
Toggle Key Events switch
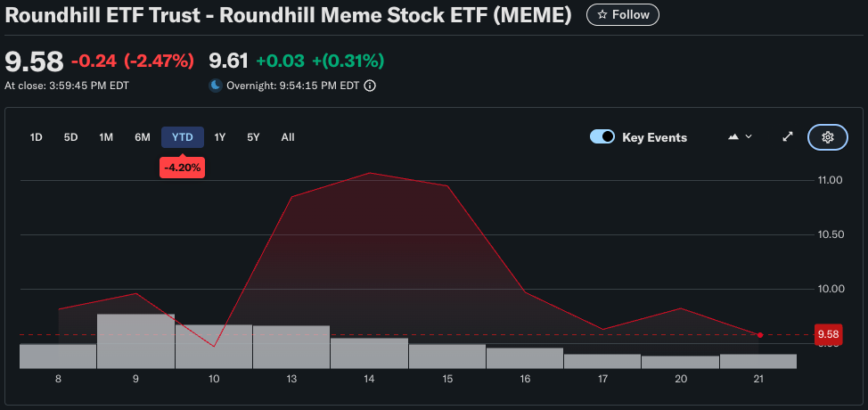tap(602, 136)
